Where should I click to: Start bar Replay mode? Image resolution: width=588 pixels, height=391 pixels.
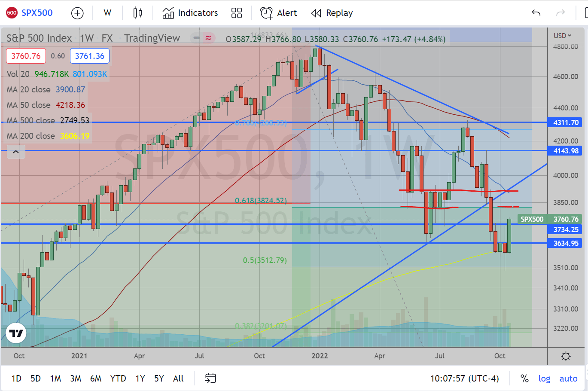coord(332,13)
